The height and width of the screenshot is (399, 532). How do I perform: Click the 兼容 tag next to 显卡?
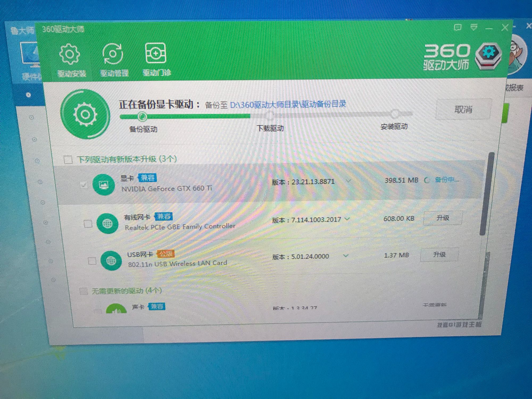click(x=148, y=178)
